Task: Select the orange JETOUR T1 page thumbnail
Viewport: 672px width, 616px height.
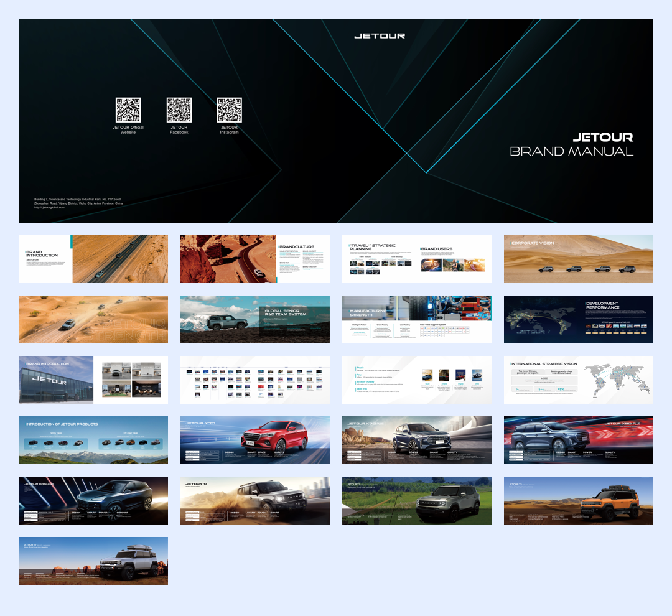Action: tap(579, 500)
